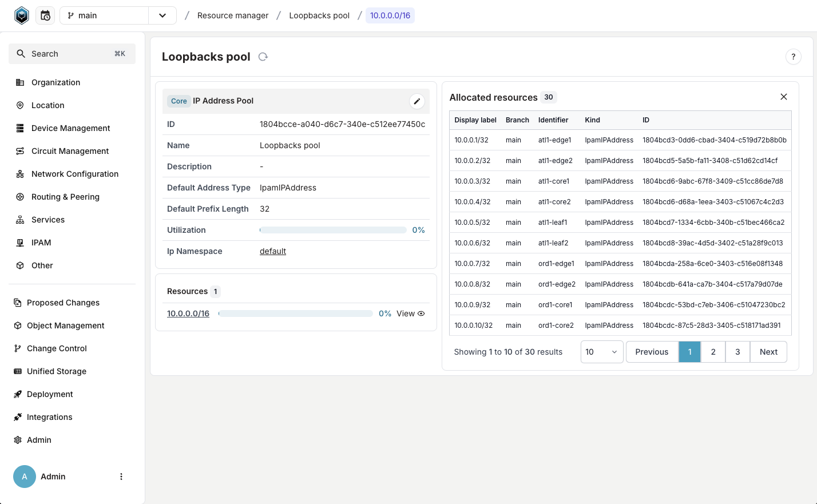Click View eye for 10.0.0.0/16

click(410, 313)
